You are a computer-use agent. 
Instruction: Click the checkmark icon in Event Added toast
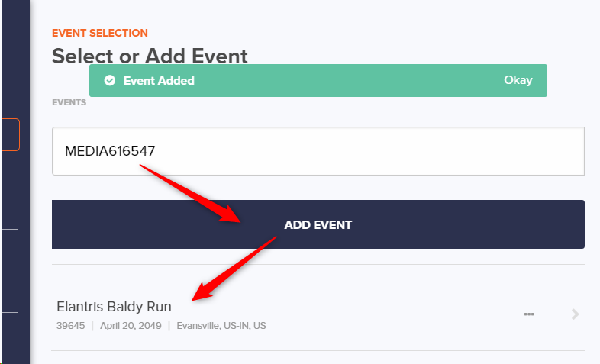110,80
